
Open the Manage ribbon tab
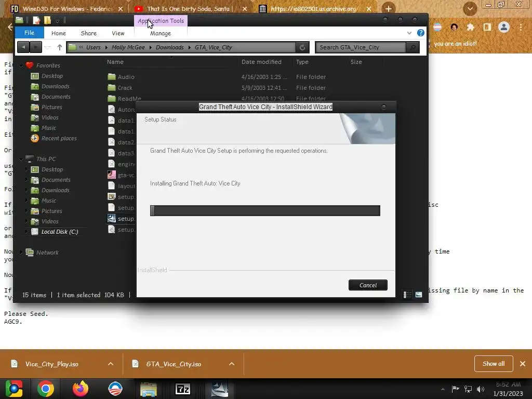[161, 33]
